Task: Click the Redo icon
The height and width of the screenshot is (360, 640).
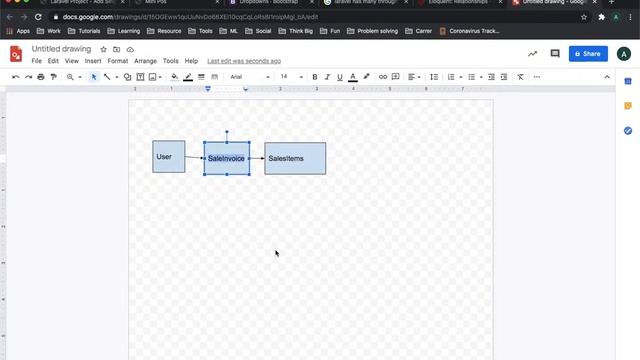Action: click(28, 77)
